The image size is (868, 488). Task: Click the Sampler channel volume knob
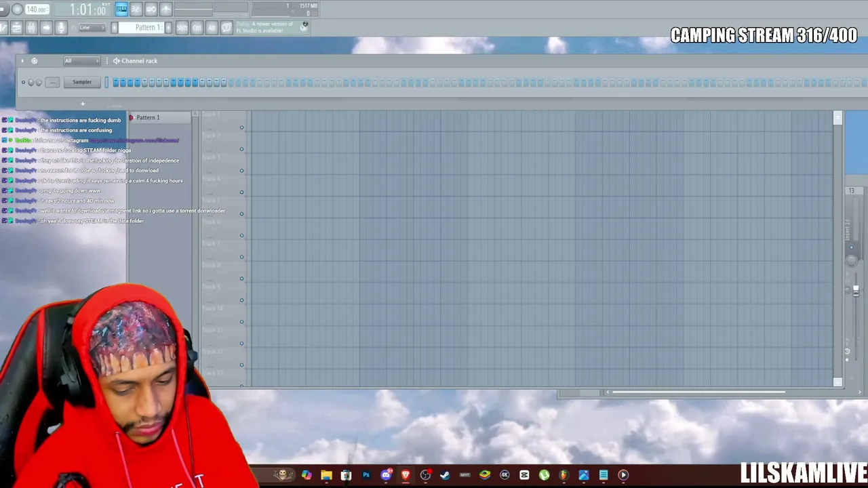(39, 83)
